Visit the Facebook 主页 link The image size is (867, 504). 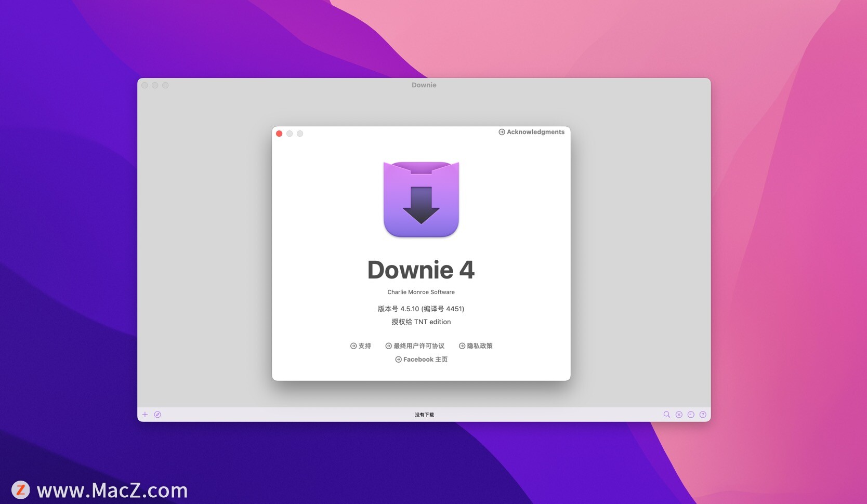click(x=421, y=360)
